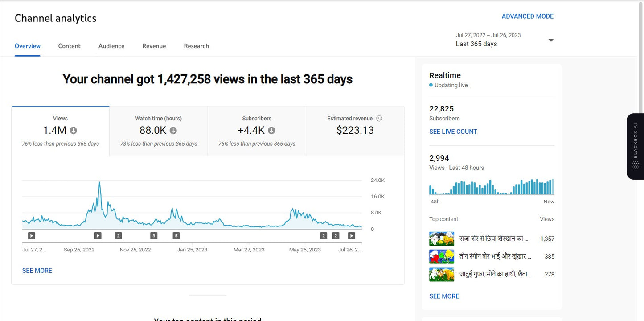Click SEE MORE in the Top content section
The image size is (644, 321).
(444, 296)
